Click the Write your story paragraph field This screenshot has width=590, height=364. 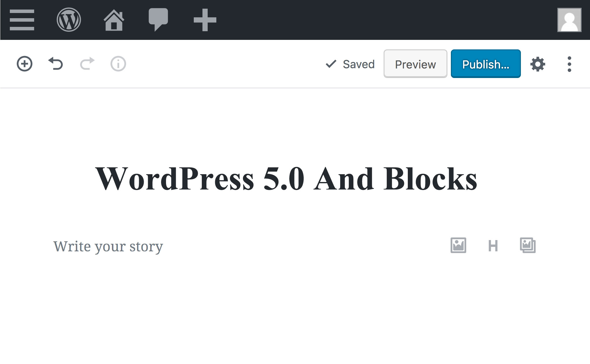[x=108, y=246]
